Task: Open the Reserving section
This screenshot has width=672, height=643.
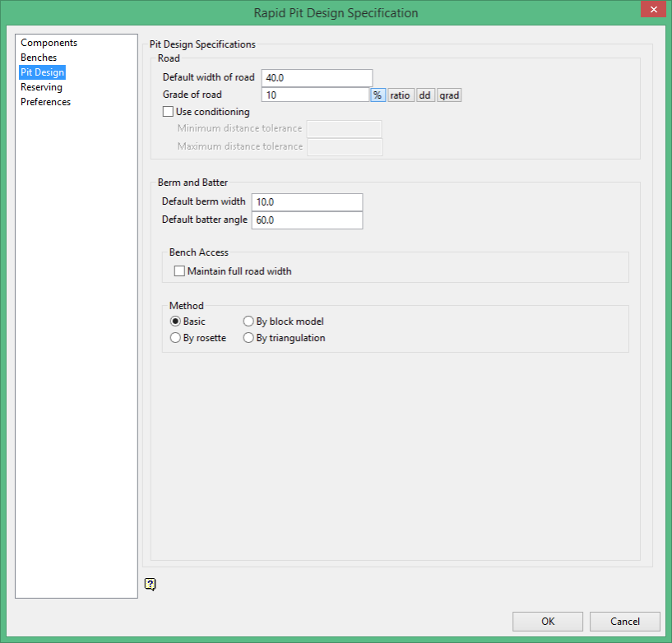Action: tap(42, 87)
